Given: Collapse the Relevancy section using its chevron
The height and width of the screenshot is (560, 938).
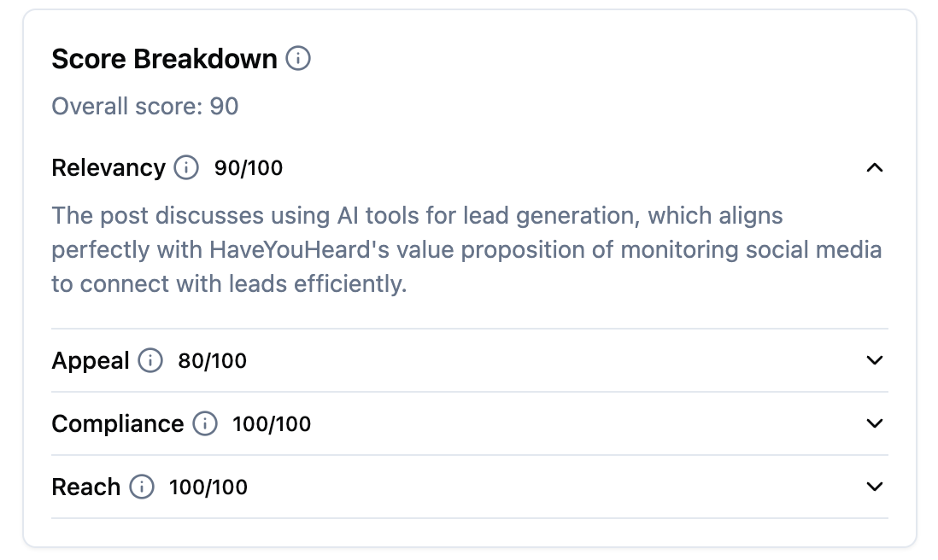Looking at the screenshot, I should coord(874,167).
